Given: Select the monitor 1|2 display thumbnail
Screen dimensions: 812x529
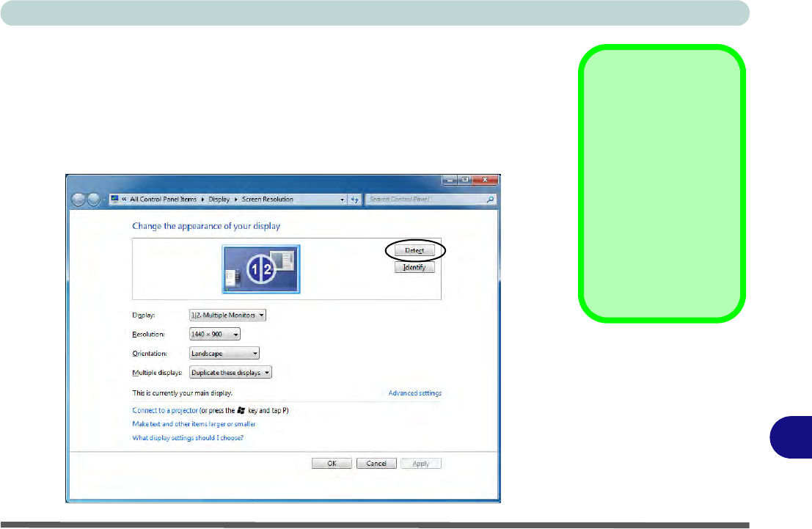Looking at the screenshot, I should pyautogui.click(x=261, y=269).
